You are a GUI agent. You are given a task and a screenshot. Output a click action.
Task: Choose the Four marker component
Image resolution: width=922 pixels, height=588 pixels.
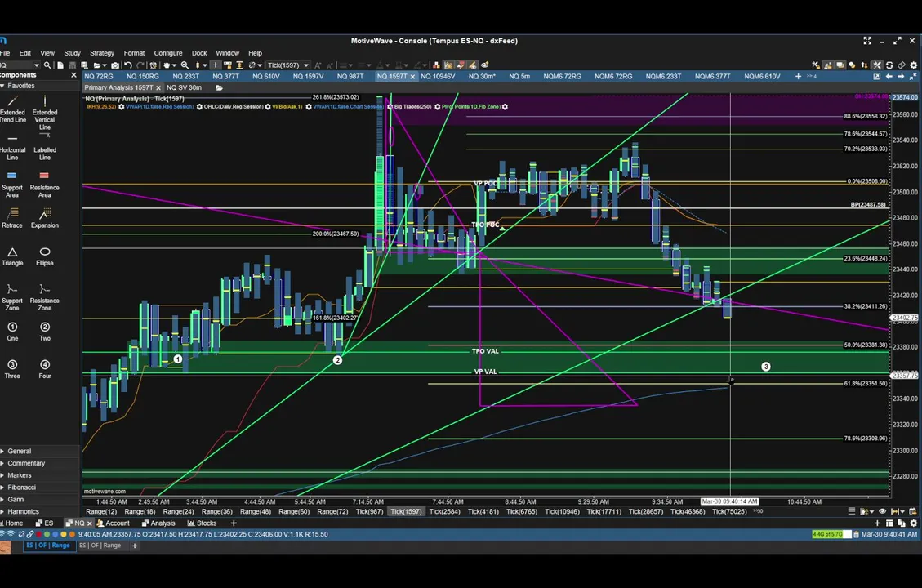coord(45,369)
